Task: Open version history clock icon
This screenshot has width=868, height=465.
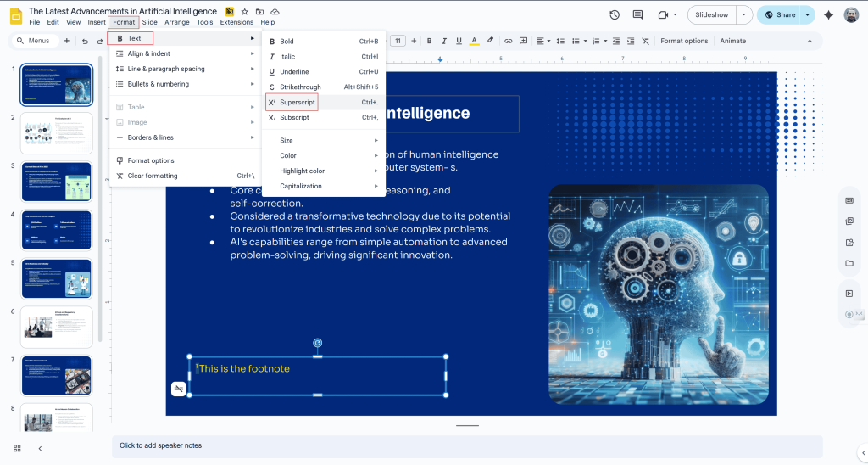Action: click(x=615, y=14)
